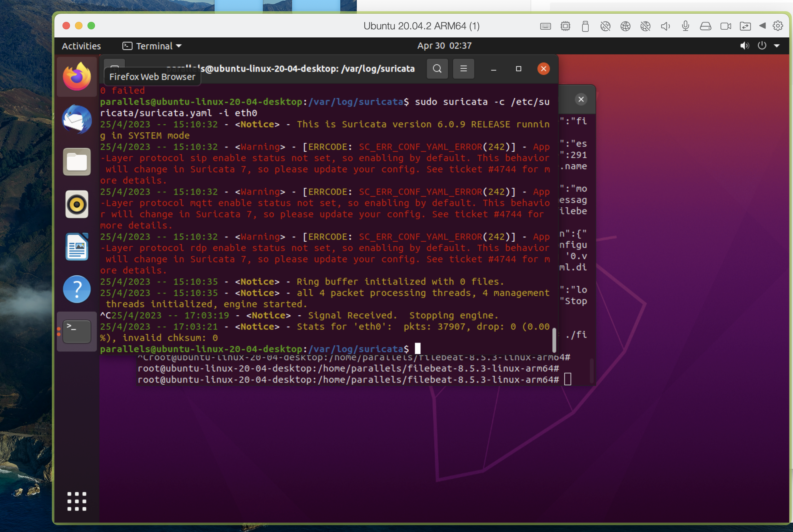Open Parallels shared folders icon
The height and width of the screenshot is (532, 793).
click(x=745, y=26)
